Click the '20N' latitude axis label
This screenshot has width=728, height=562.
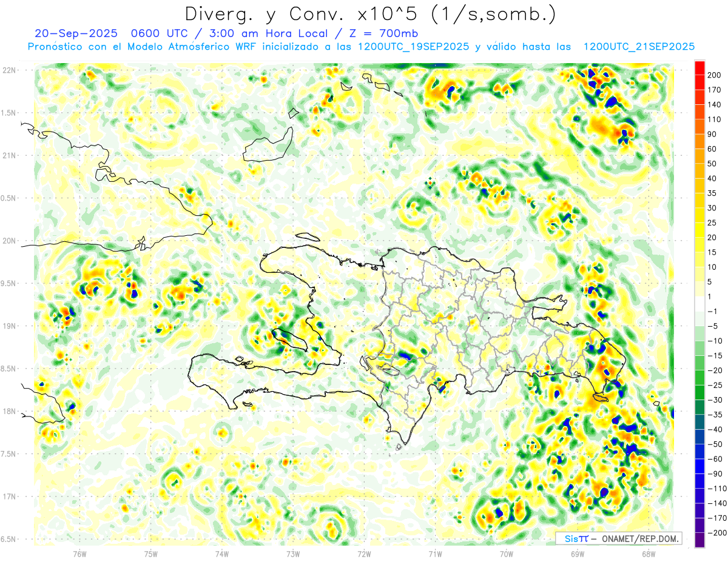tap(10, 241)
